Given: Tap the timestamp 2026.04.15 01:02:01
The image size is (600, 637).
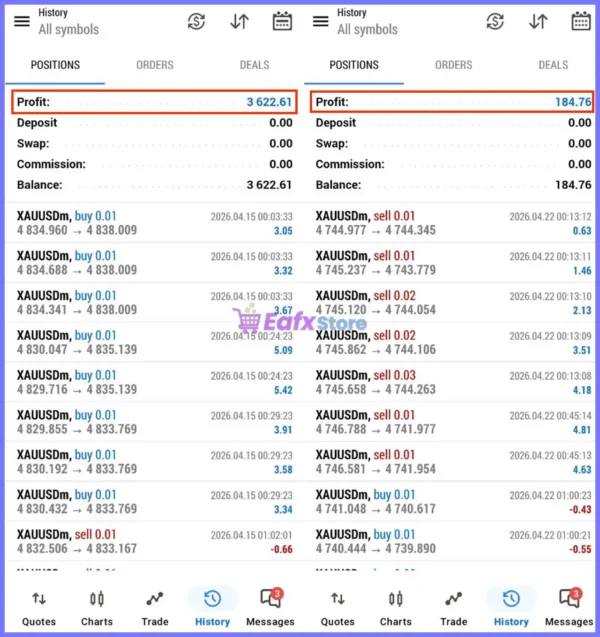Looking at the screenshot, I should click(x=251, y=535).
